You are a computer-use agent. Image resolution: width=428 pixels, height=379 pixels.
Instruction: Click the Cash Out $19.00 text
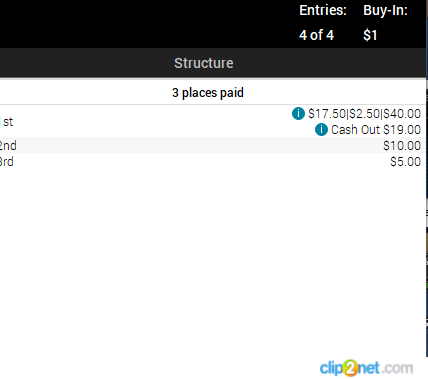click(376, 130)
